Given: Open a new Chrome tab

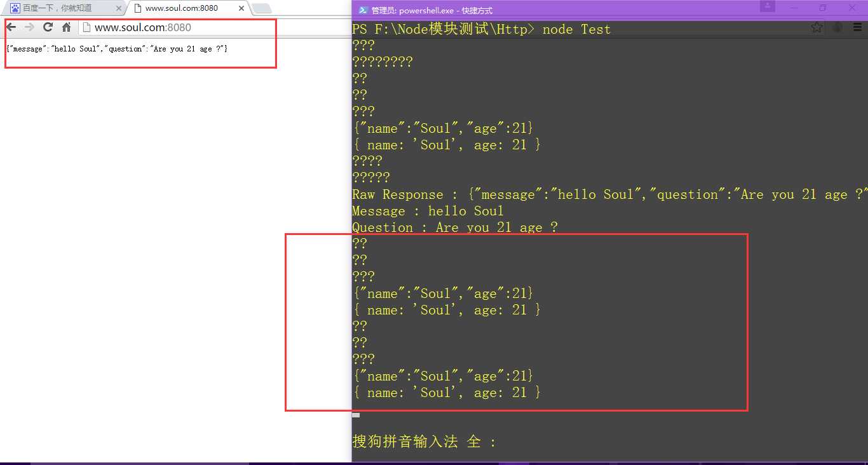Looking at the screenshot, I should pyautogui.click(x=261, y=8).
